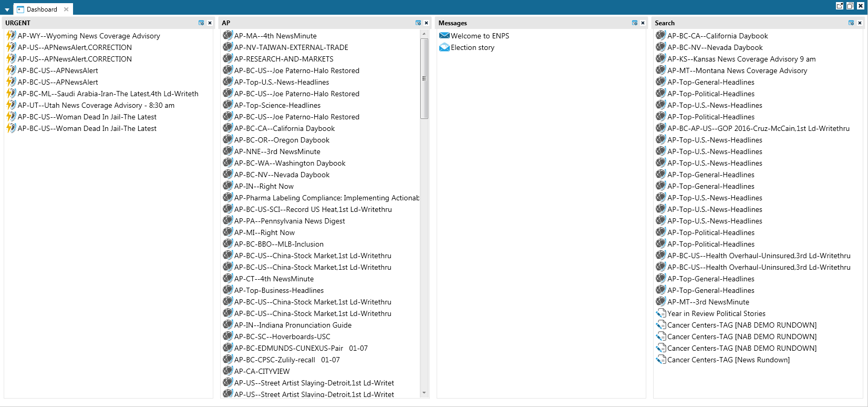Image resolution: width=868 pixels, height=407 pixels.
Task: Open AP-NNE--3rd NewsMinute in AP panel
Action: coord(277,151)
